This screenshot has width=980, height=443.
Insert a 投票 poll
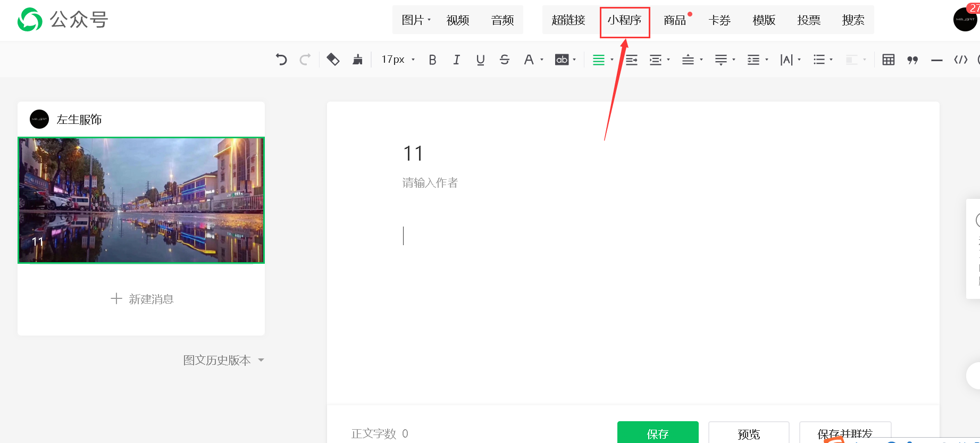(x=809, y=20)
